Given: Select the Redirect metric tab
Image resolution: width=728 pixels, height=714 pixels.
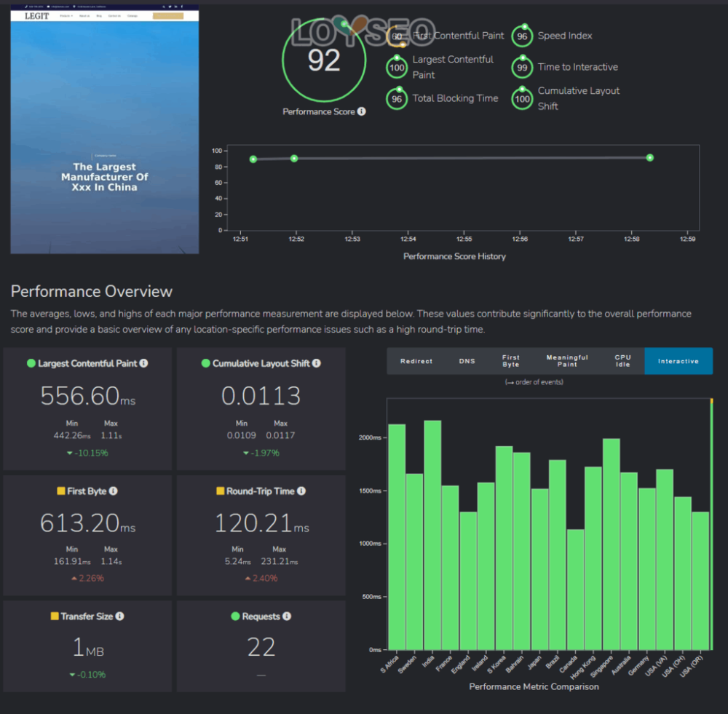Looking at the screenshot, I should coord(416,361).
